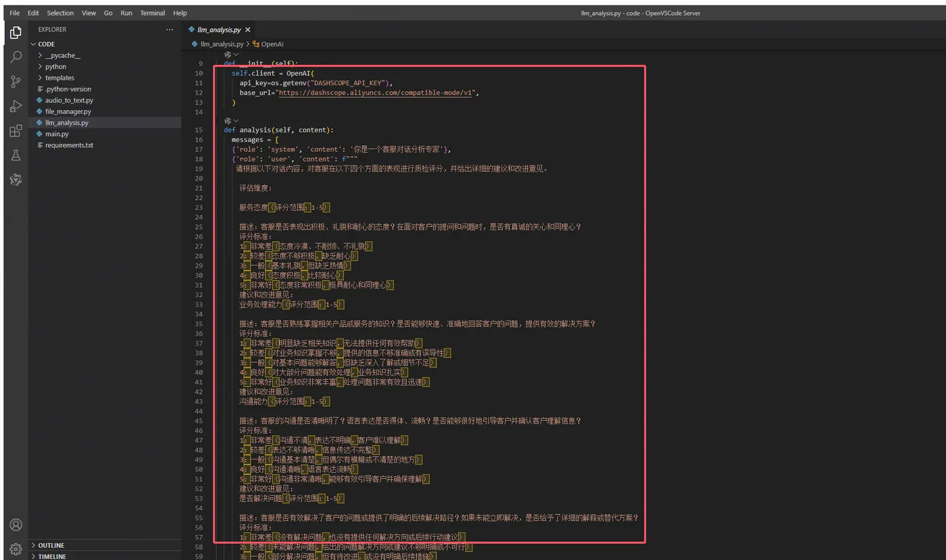The height and width of the screenshot is (560, 946).
Task: Open the View menu
Action: pos(89,13)
